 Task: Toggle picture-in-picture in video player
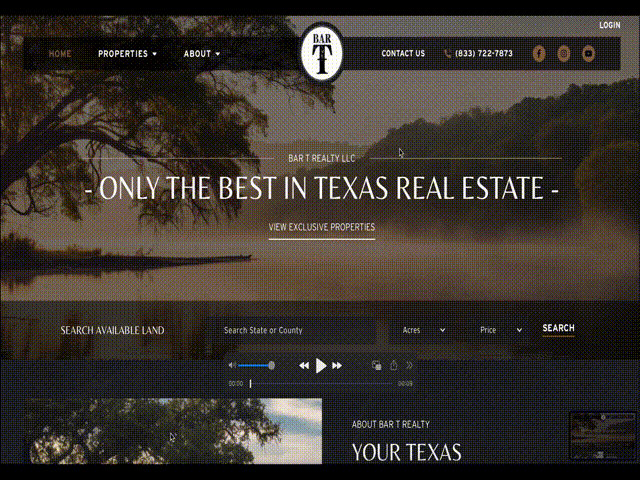376,365
